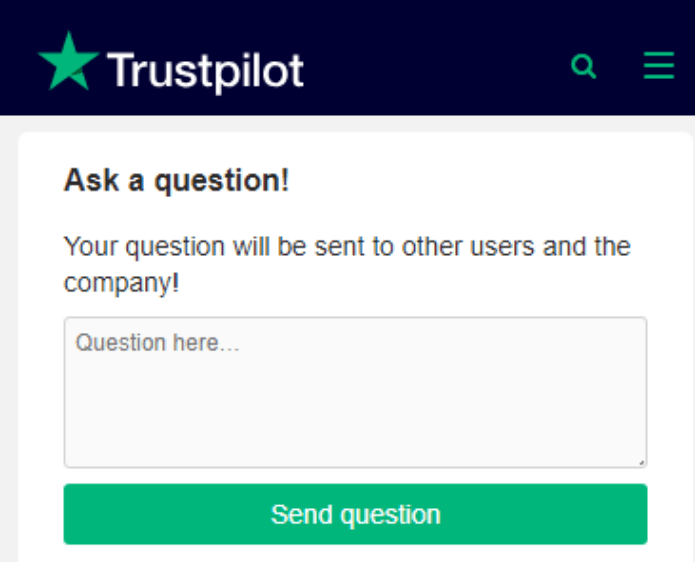Focus the question text area

(355, 400)
